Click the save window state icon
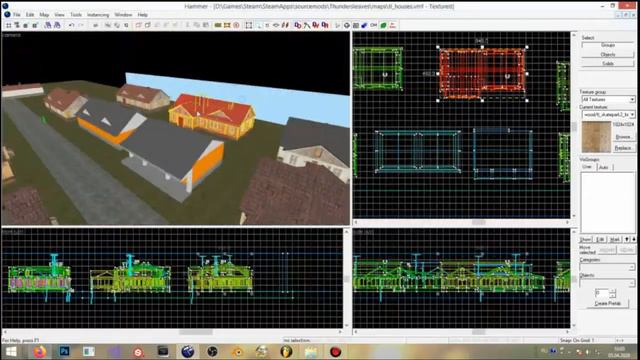The height and width of the screenshot is (360, 640). [x=57, y=25]
